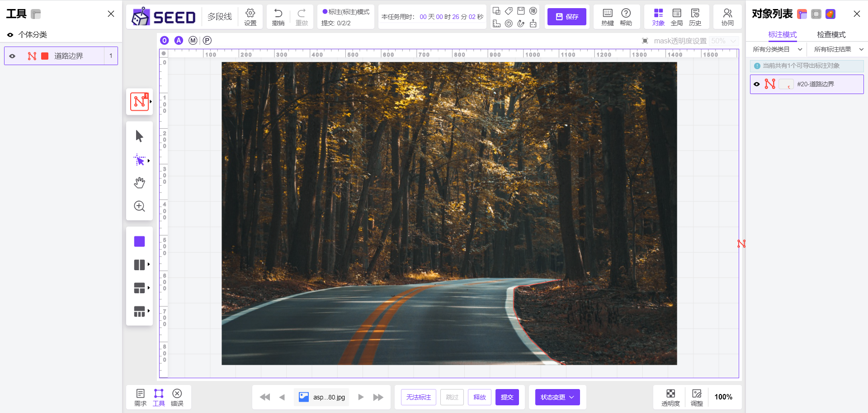This screenshot has height=413, width=868.
Task: Toggle the P circle mode button
Action: coord(207,41)
